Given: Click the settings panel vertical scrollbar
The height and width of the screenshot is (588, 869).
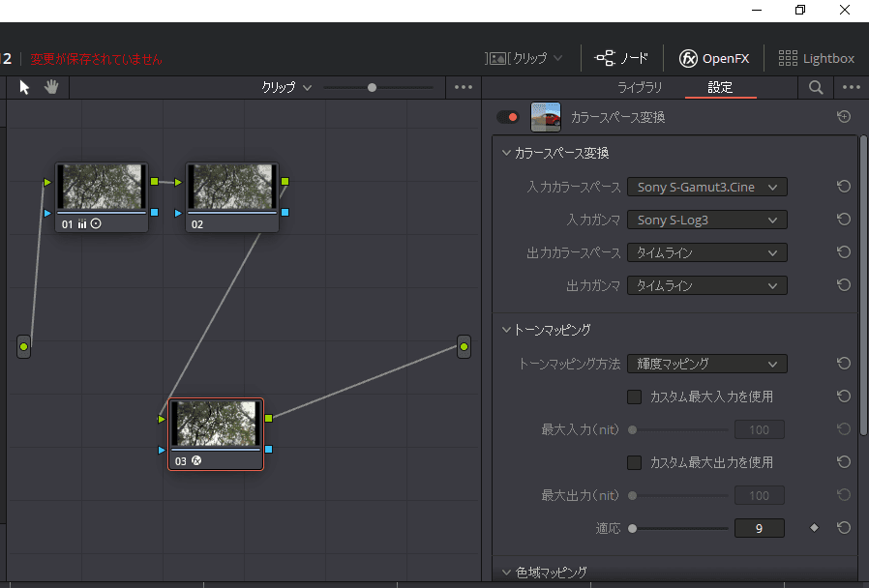Looking at the screenshot, I should (x=863, y=285).
